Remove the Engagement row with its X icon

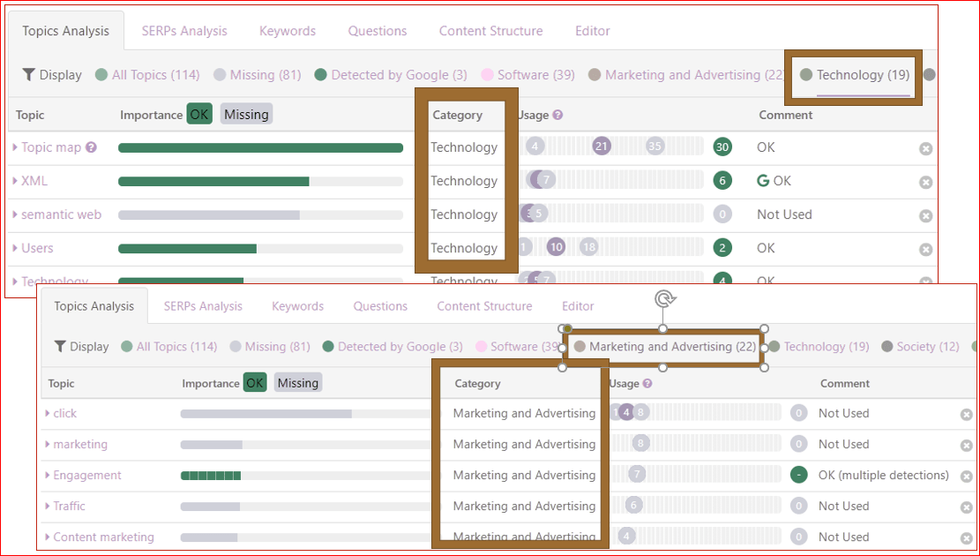[x=966, y=477]
